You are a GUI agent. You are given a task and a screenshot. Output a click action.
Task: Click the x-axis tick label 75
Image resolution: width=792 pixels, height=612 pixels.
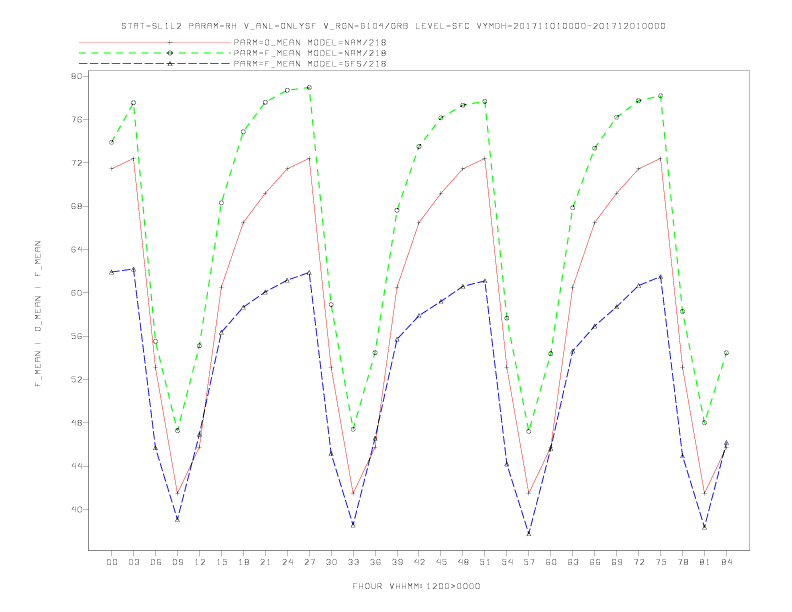coord(660,562)
